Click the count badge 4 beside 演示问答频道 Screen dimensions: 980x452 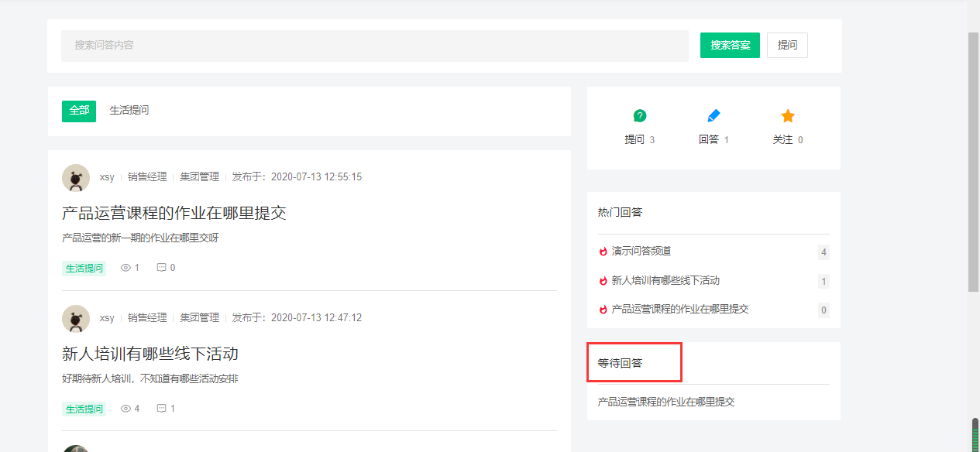point(824,252)
